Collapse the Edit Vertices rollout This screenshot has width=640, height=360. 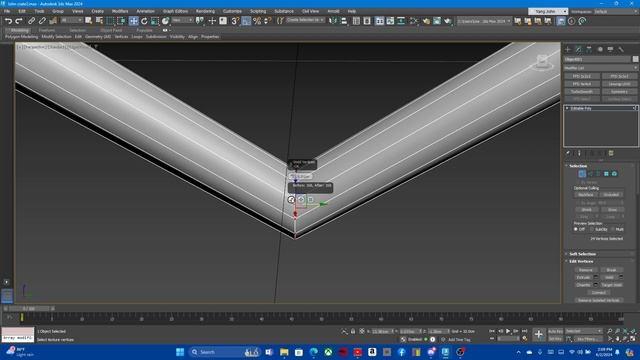[x=581, y=261]
